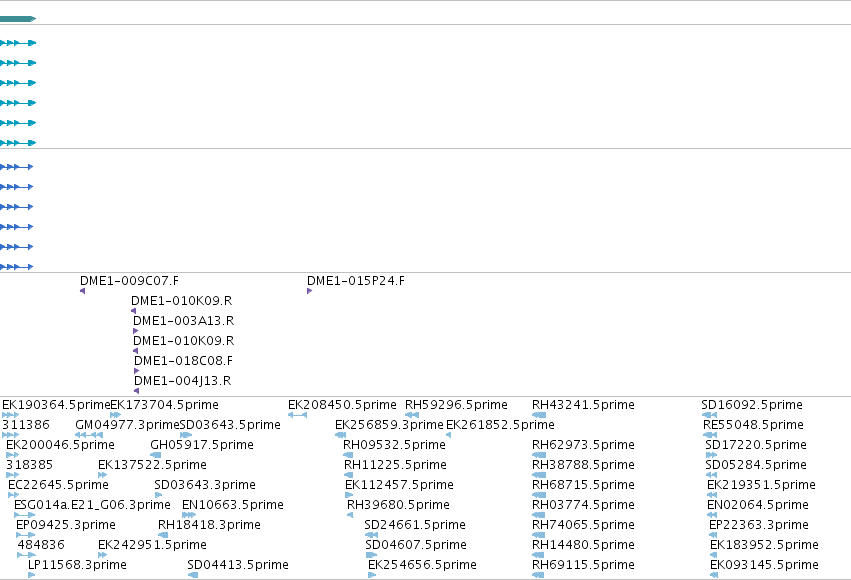Click the DME1-018C08.F label
Image resolution: width=851 pixels, height=580 pixels.
tap(183, 361)
